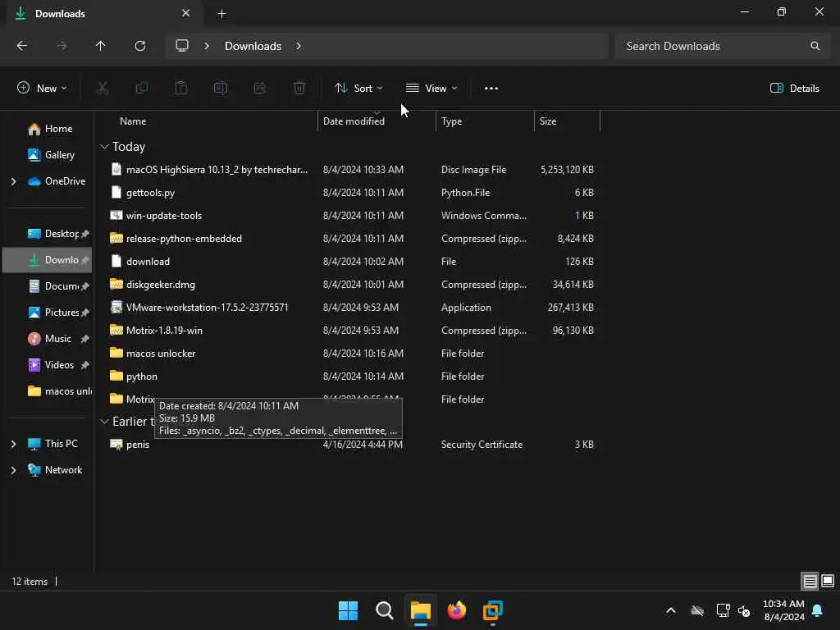Click Downloads in the address breadcrumb
Image resolution: width=840 pixels, height=630 pixels.
(x=253, y=46)
